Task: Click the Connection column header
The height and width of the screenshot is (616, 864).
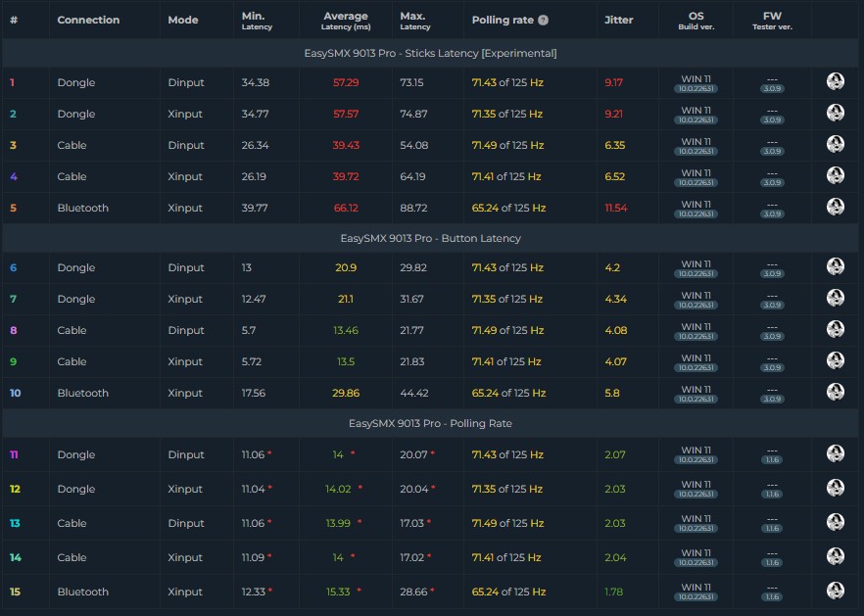Action: tap(88, 20)
